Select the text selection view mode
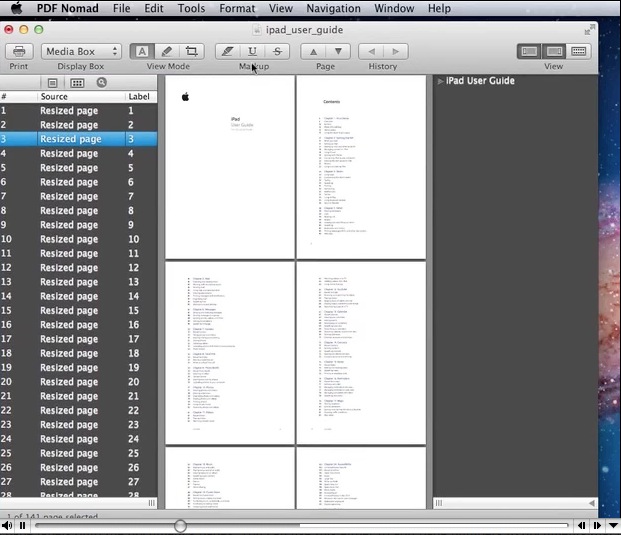 (141, 51)
